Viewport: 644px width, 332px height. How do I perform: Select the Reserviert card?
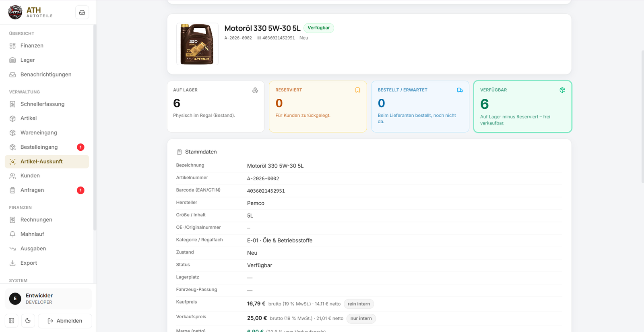pyautogui.click(x=318, y=106)
